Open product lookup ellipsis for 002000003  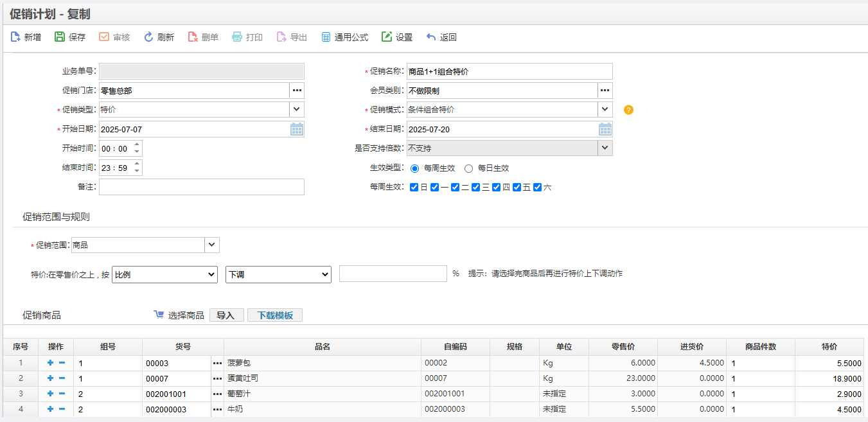217,410
